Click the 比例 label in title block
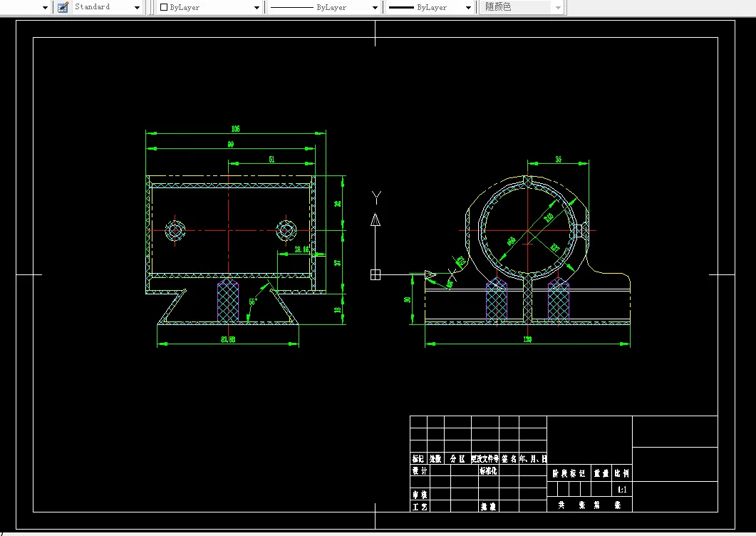Image resolution: width=756 pixels, height=536 pixels. [x=622, y=474]
